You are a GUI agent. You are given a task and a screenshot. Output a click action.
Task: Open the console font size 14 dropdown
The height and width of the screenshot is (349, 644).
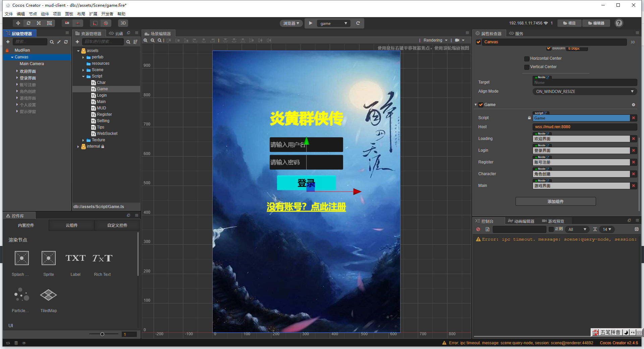607,229
